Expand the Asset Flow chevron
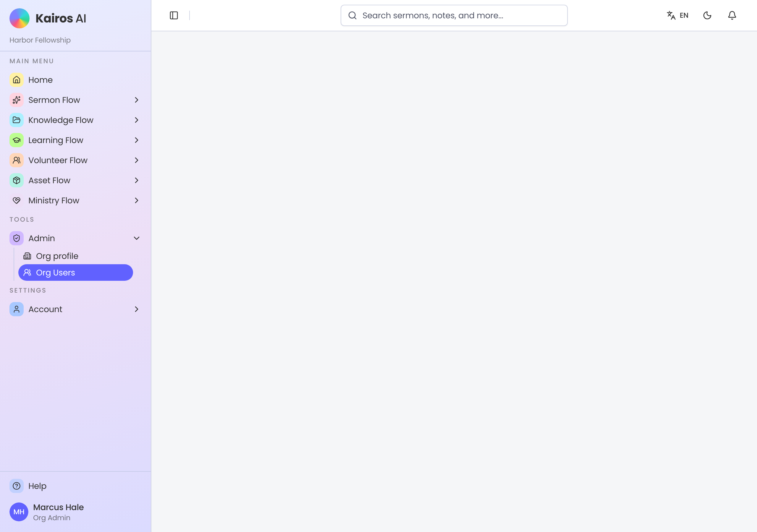The image size is (757, 532). (x=137, y=181)
